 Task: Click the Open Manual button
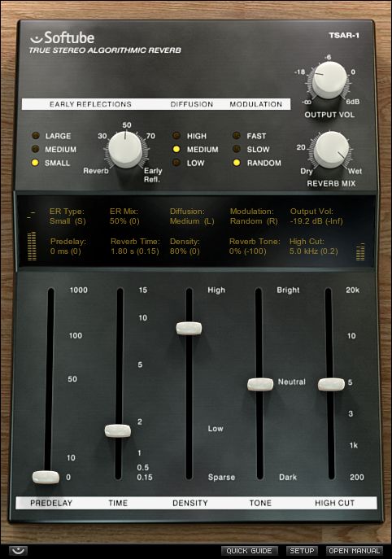point(355,551)
